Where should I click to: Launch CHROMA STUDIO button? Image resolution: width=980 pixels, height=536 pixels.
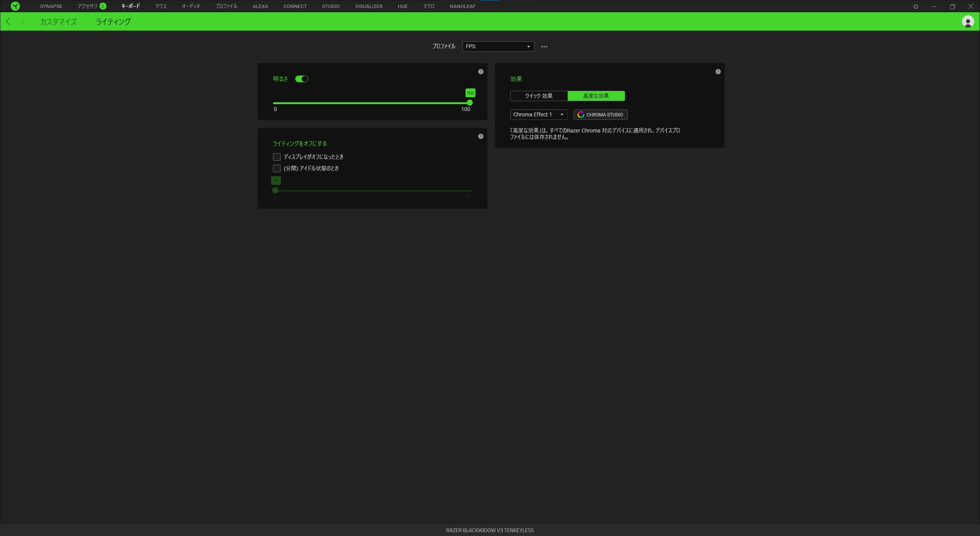[600, 114]
